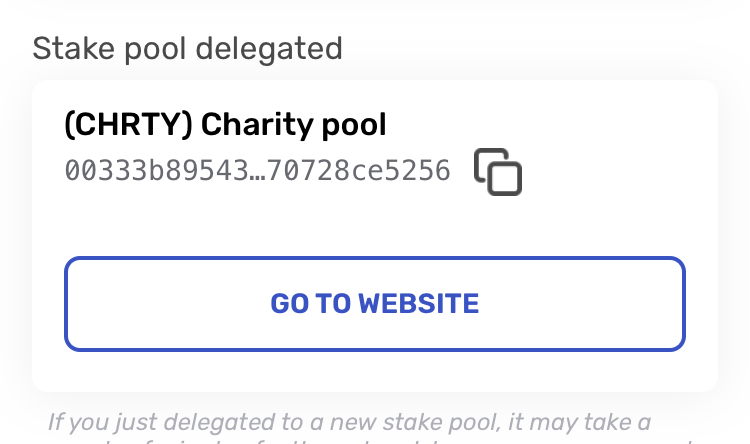750x444 pixels.
Task: Click the monospace pool hash text
Action: pyautogui.click(x=257, y=171)
